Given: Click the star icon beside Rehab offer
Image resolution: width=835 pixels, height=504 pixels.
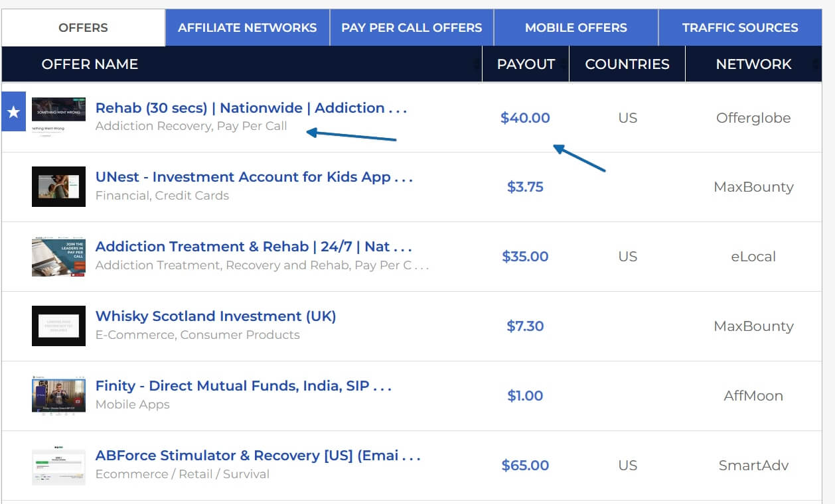Looking at the screenshot, I should pos(13,112).
